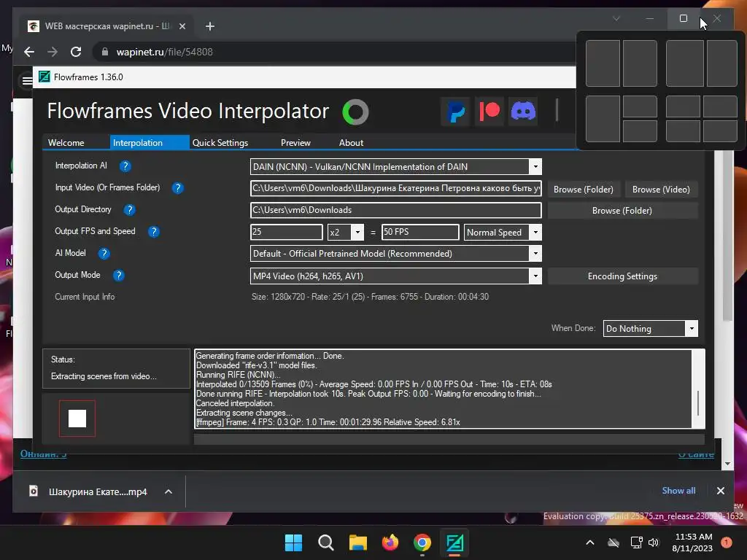Viewport: 747px width, 560px height.
Task: Click the help icon for Output Mode
Action: pyautogui.click(x=119, y=276)
